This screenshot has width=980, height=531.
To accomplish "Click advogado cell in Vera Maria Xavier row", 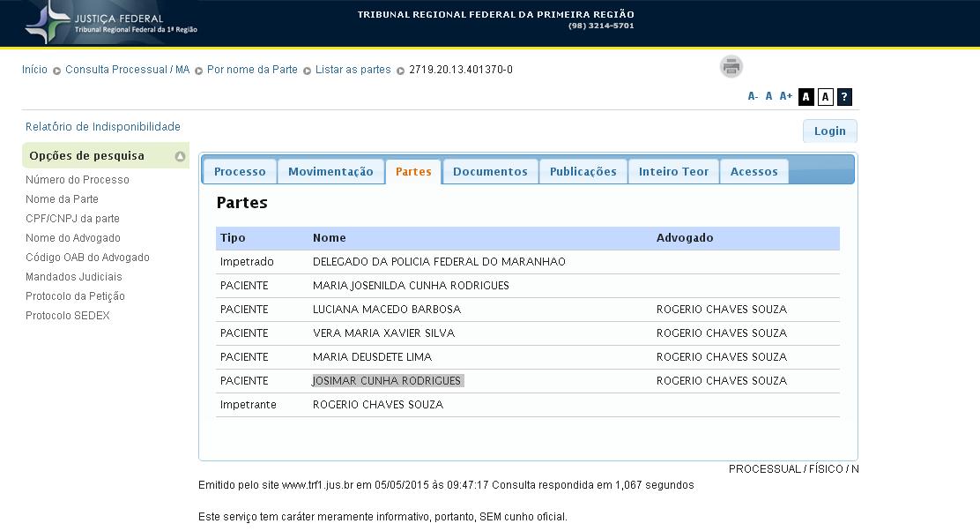I will (x=722, y=333).
